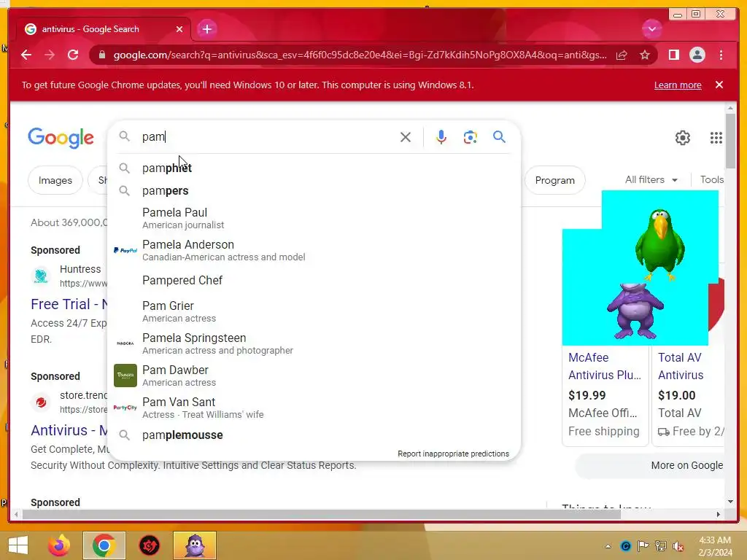Select pampers suggestion
This screenshot has height=560, width=747.
(314, 190)
